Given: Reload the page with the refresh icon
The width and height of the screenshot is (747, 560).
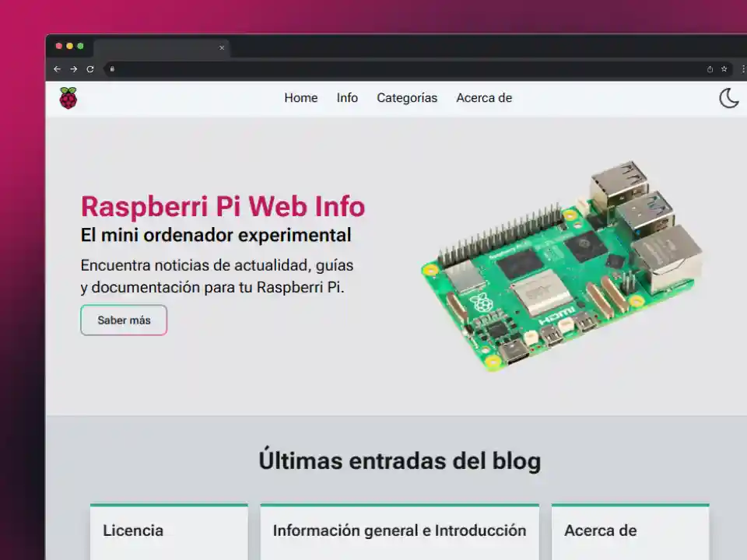Looking at the screenshot, I should (x=90, y=69).
